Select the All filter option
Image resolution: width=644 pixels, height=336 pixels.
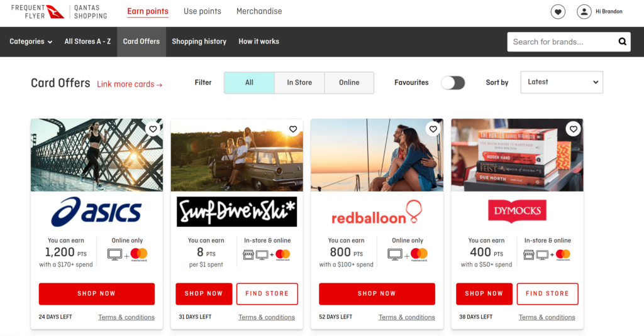[249, 82]
